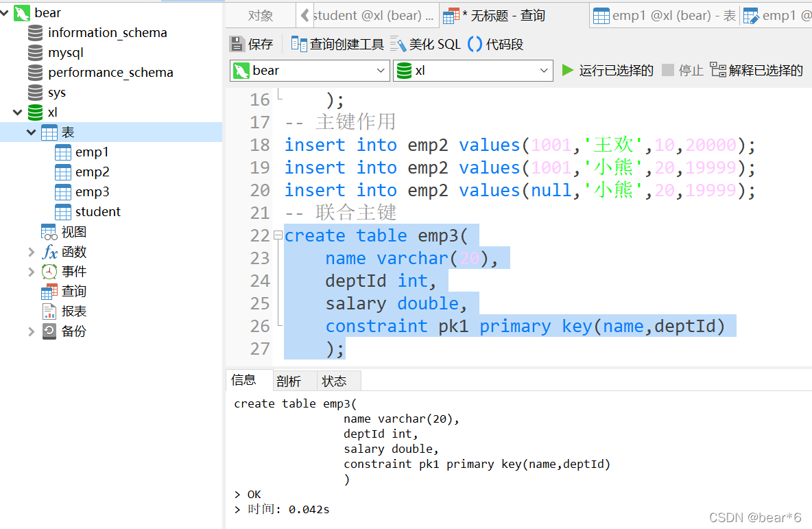Click the 解释已选择的 explain icon
The height and width of the screenshot is (529, 812).
[x=718, y=69]
